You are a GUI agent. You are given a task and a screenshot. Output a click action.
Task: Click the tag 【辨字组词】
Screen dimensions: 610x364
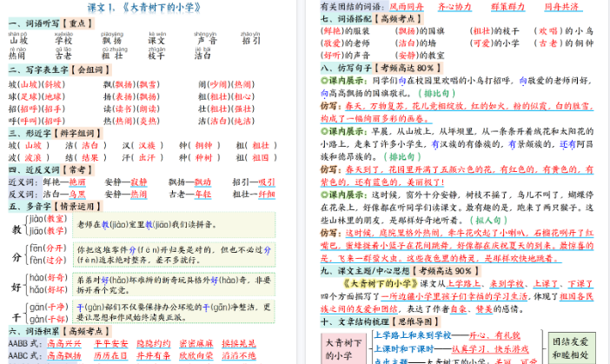click(77, 134)
